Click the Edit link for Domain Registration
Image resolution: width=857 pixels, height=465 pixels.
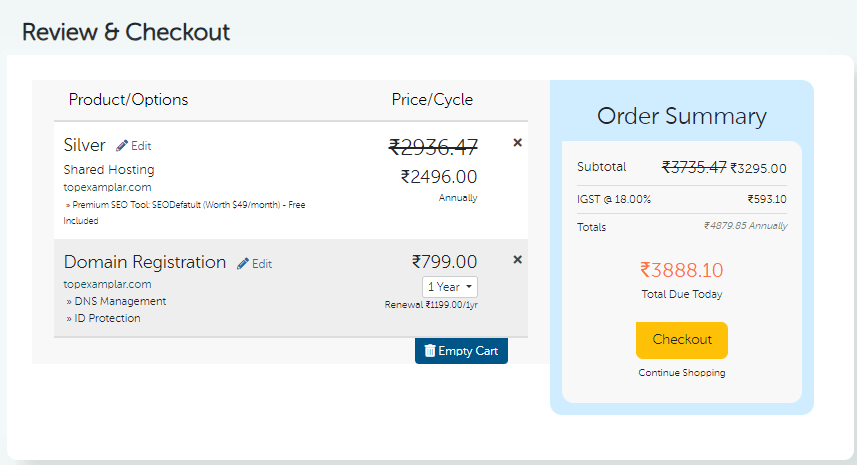262,264
